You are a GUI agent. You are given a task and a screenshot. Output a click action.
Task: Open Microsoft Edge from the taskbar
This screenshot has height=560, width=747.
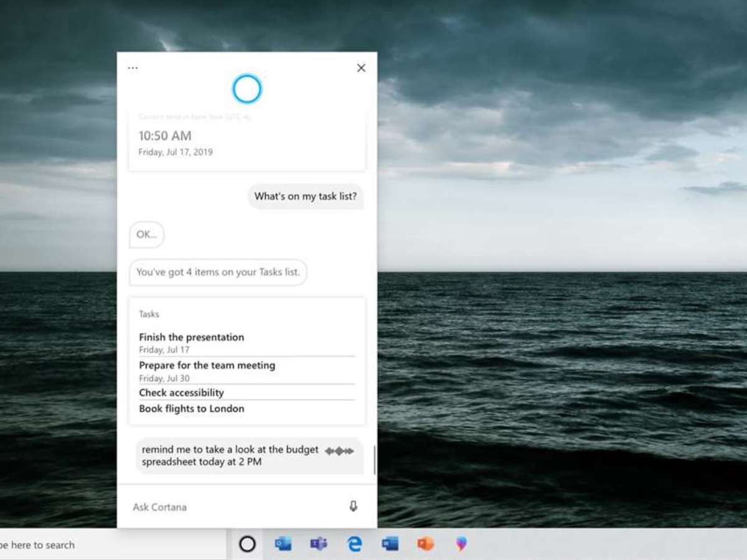[x=355, y=544]
